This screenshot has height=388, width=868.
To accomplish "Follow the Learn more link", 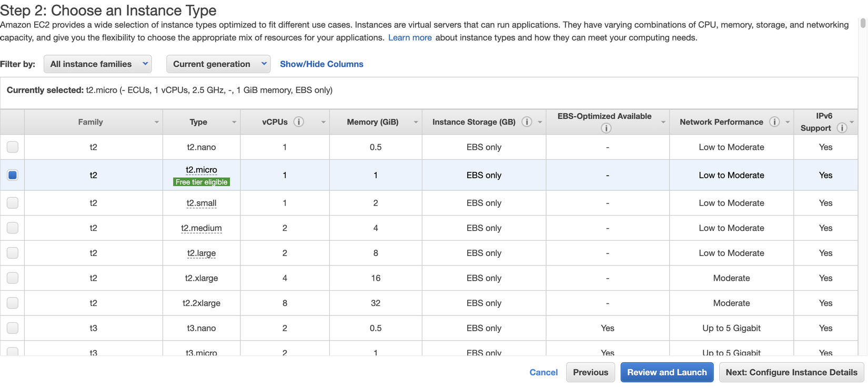I will [410, 38].
